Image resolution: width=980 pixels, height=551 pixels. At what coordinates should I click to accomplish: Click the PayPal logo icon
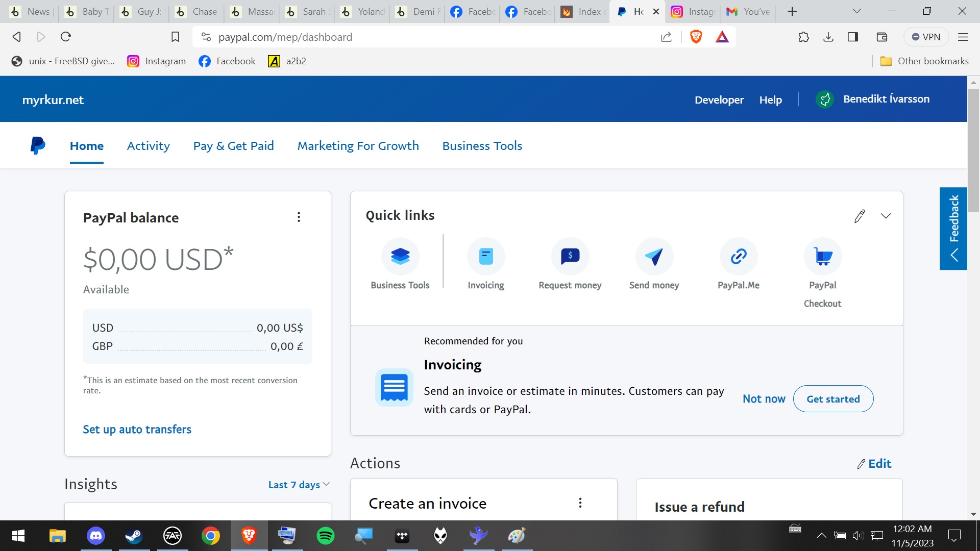(38, 145)
